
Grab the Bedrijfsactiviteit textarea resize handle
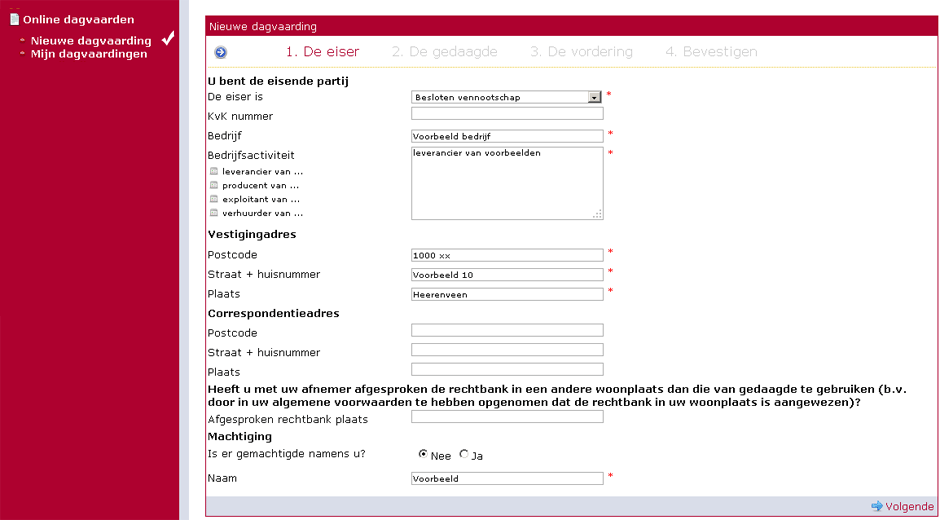point(597,214)
